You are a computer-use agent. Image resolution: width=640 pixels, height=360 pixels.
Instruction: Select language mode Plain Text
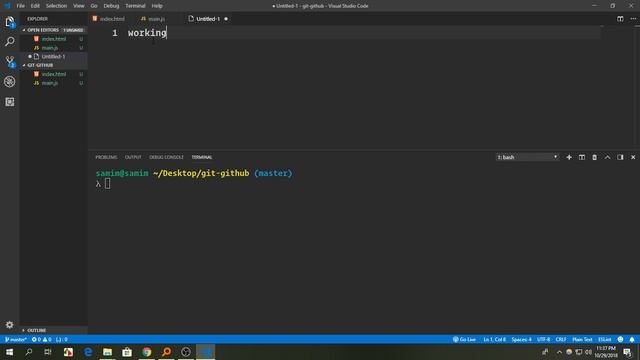582,340
